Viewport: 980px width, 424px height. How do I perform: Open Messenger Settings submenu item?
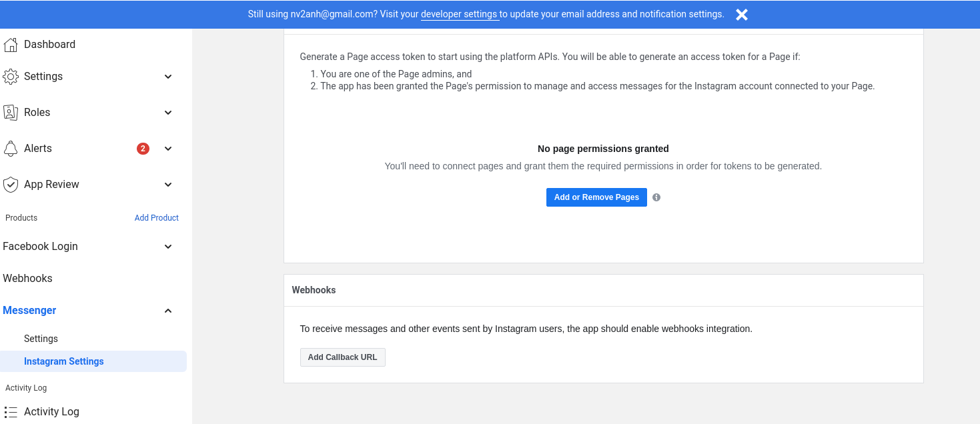tap(41, 339)
